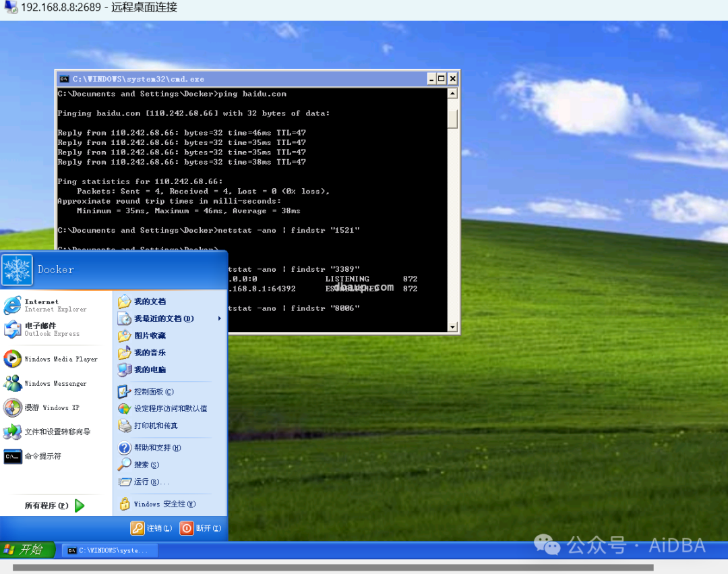This screenshot has width=728, height=574.
Task: Click the cmd scrollbar down arrow
Action: click(x=453, y=327)
